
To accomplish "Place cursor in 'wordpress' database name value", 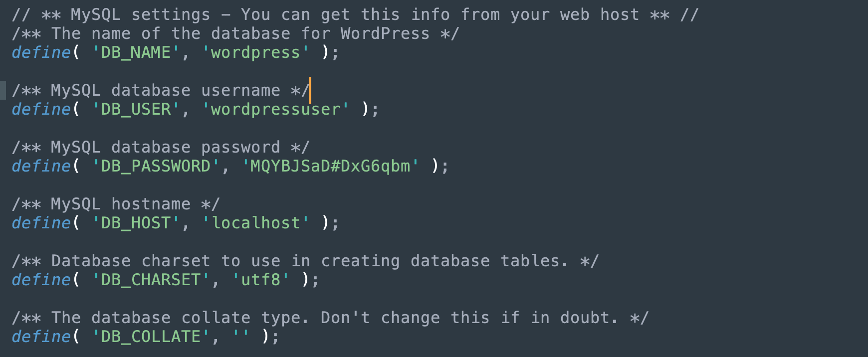I will [x=255, y=52].
